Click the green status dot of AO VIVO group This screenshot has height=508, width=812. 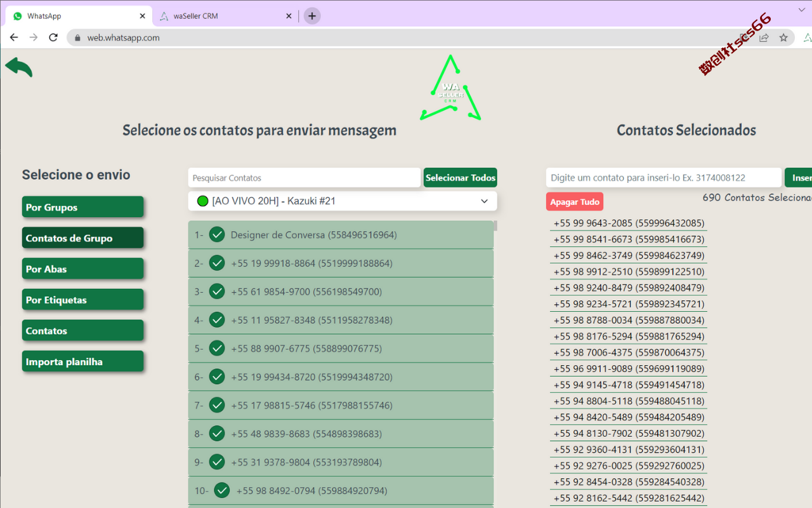point(203,201)
